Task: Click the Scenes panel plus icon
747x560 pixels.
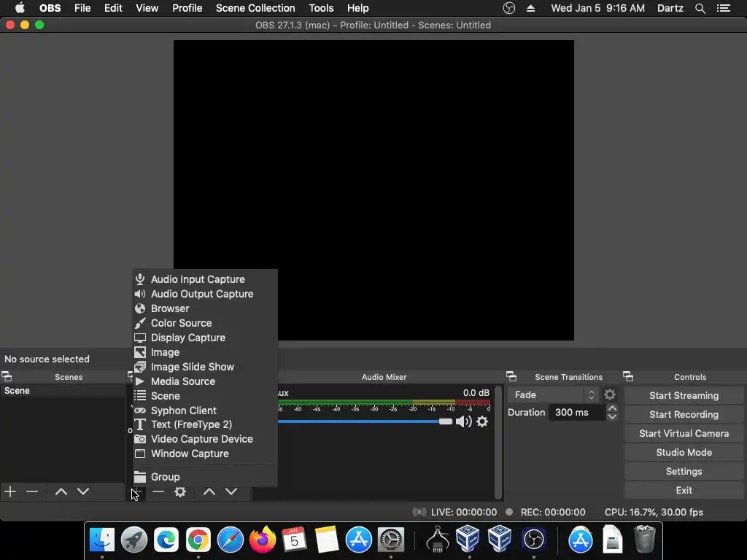Action: tap(10, 491)
